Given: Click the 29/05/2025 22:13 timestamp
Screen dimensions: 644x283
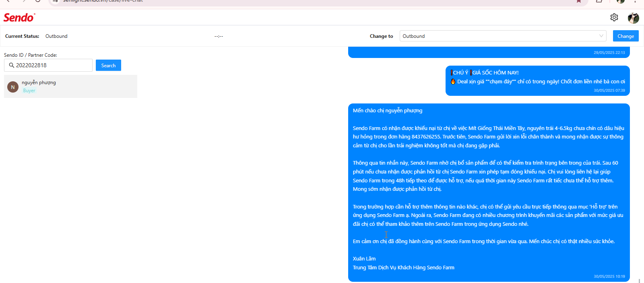Looking at the screenshot, I should [609, 53].
